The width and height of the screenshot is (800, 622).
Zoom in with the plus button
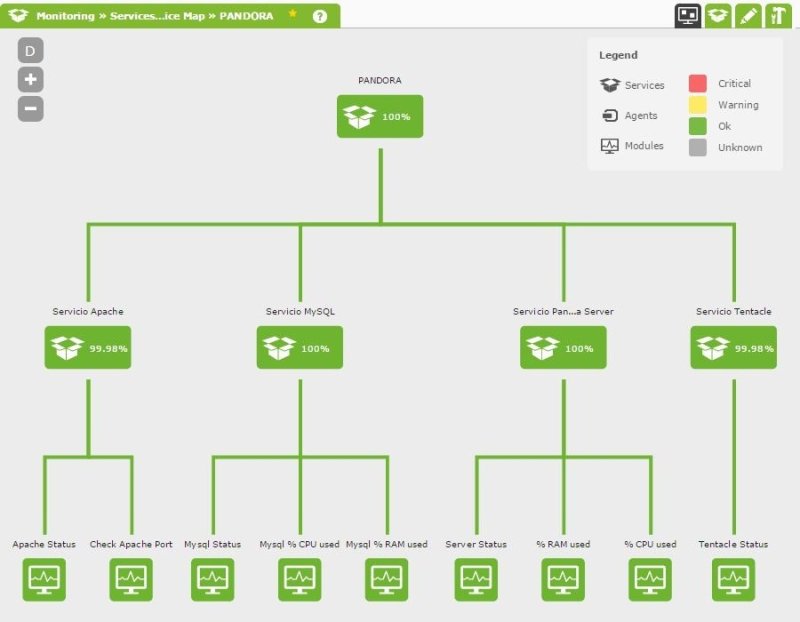click(x=31, y=80)
